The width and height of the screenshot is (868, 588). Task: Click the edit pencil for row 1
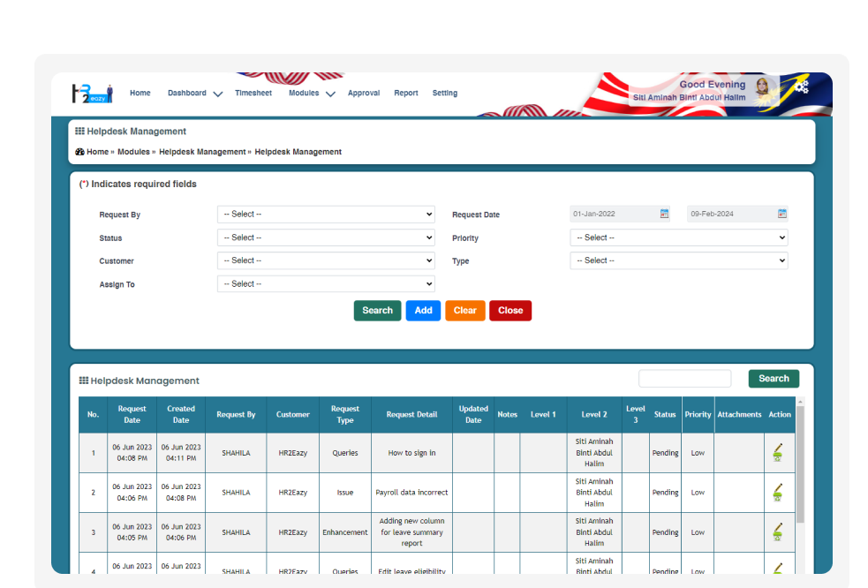[x=777, y=449]
